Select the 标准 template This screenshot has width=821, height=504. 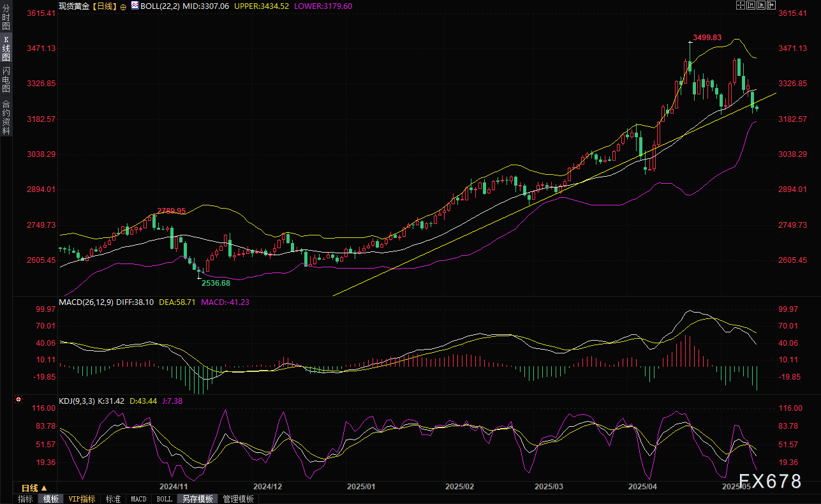pos(113,499)
